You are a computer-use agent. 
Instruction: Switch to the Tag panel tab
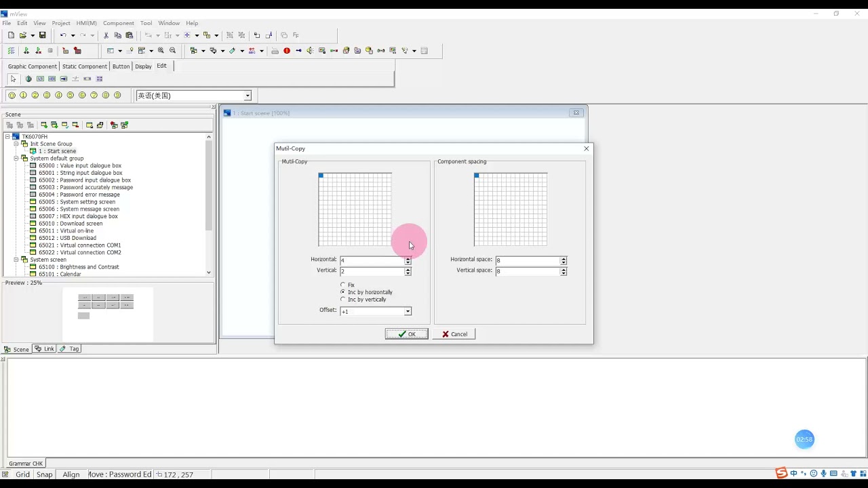pyautogui.click(x=70, y=349)
